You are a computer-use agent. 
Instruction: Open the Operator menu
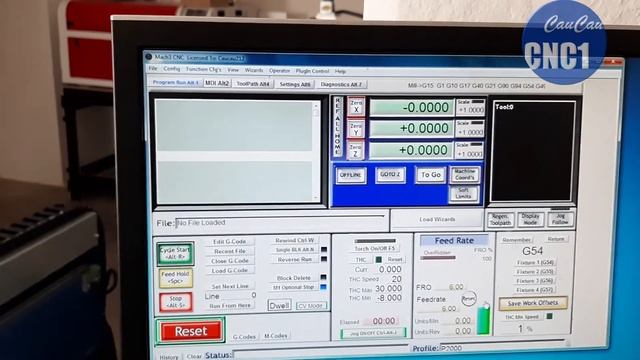(279, 71)
